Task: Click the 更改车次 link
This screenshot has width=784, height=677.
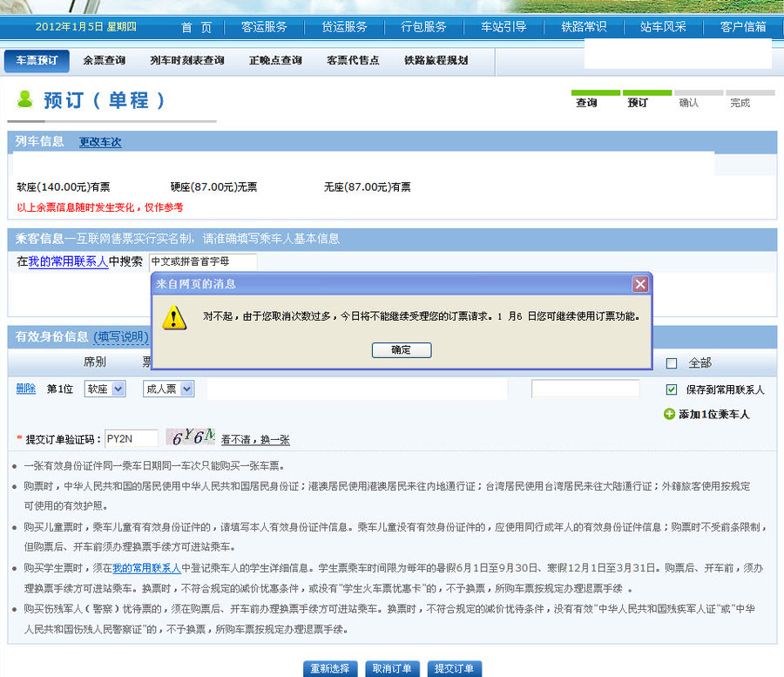Action: (100, 142)
